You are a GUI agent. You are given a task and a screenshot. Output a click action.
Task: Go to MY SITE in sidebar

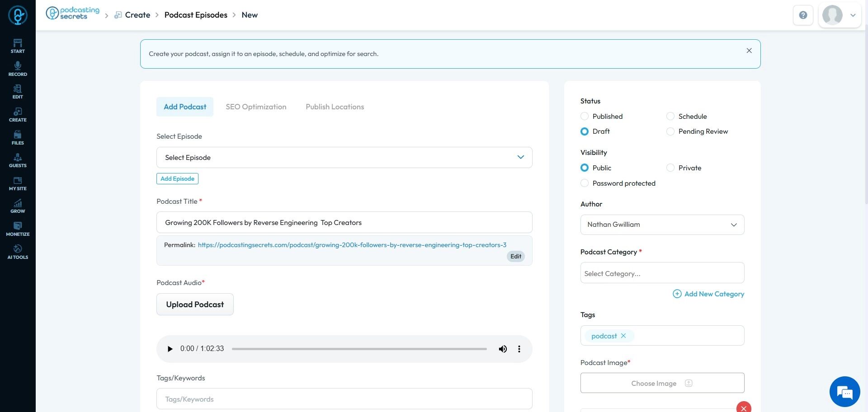(18, 183)
